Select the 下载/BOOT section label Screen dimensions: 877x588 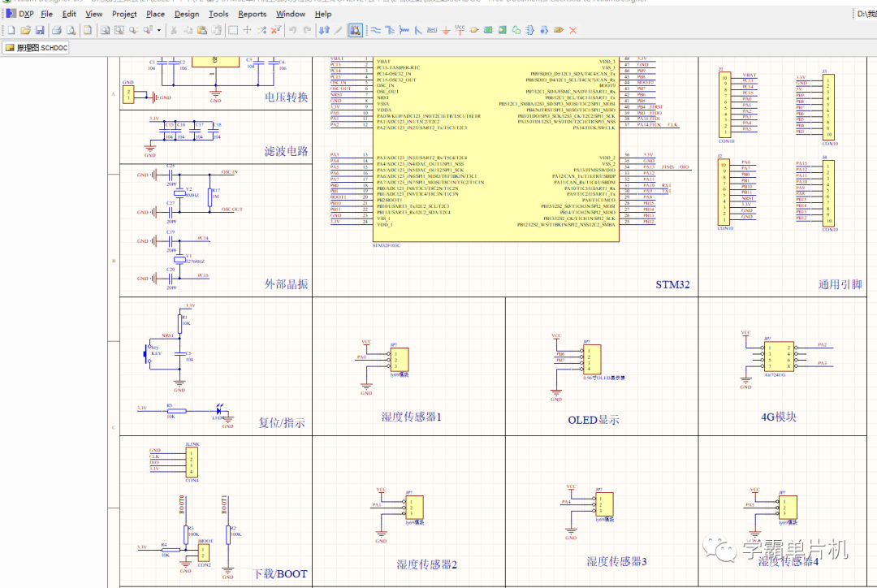click(x=280, y=574)
